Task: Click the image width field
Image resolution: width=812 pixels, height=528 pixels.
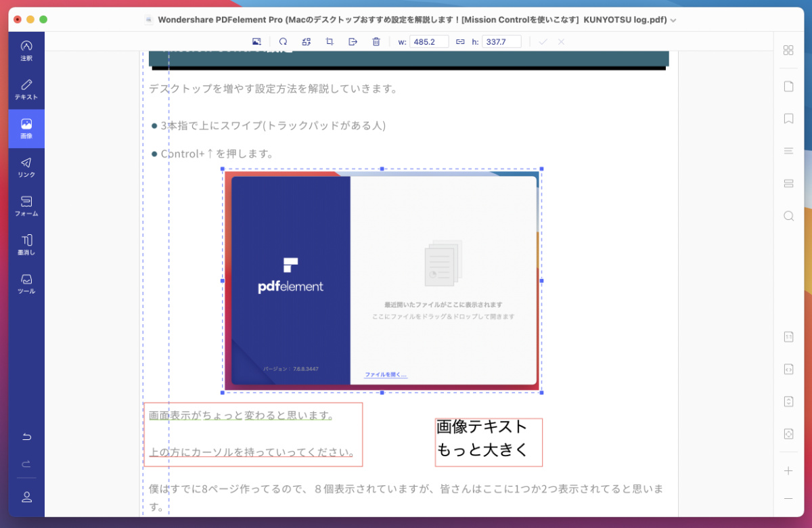Action: [x=429, y=42]
